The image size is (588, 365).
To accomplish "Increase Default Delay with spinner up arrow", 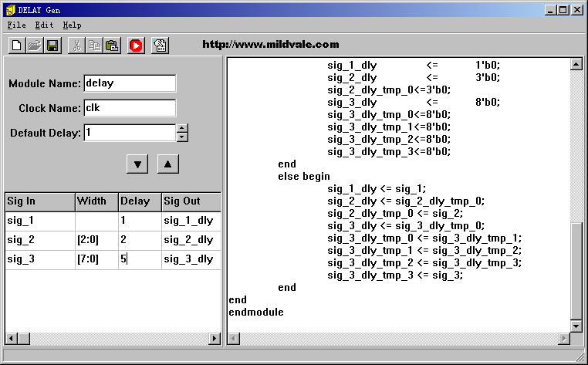I will click(182, 128).
